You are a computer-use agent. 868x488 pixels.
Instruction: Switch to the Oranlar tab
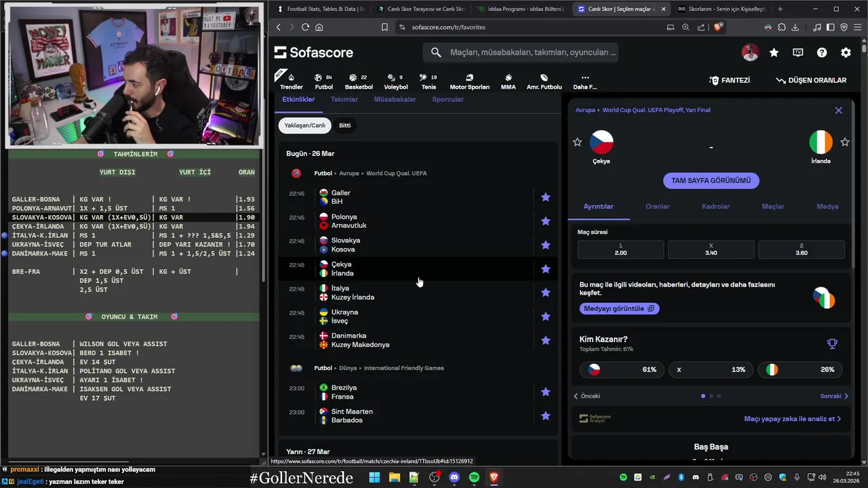[657, 206]
